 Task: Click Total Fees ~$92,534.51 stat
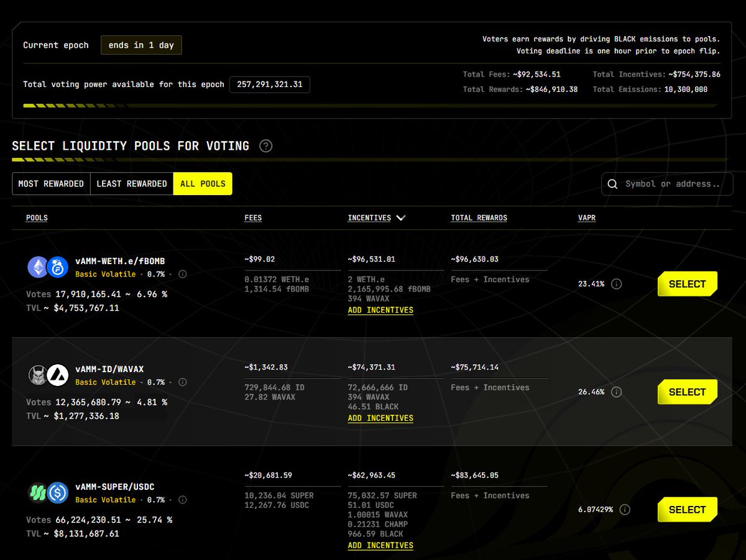click(512, 75)
